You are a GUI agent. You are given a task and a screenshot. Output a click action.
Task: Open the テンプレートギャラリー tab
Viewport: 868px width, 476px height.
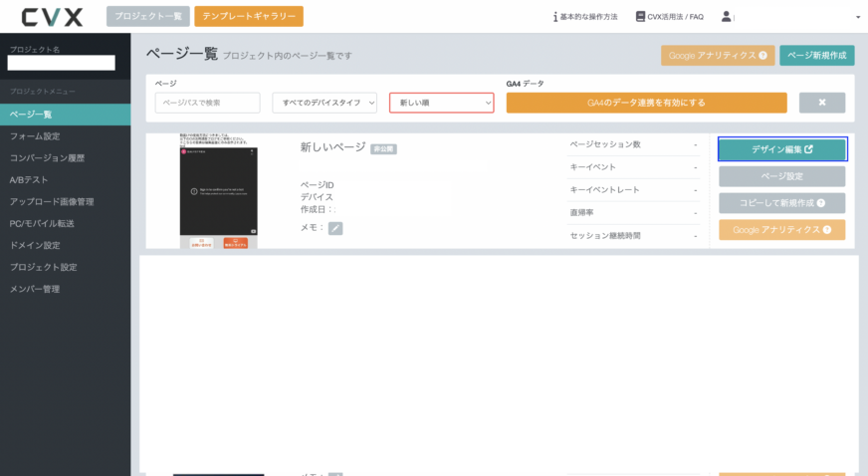click(x=249, y=17)
